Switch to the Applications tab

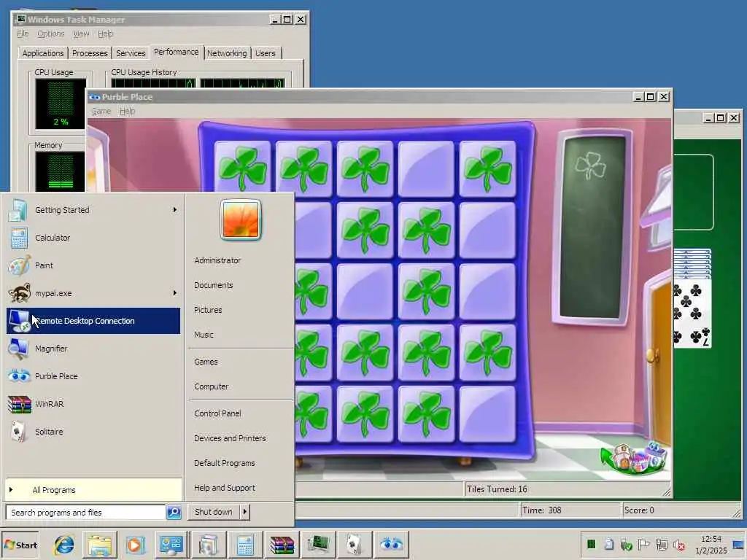pyautogui.click(x=43, y=52)
